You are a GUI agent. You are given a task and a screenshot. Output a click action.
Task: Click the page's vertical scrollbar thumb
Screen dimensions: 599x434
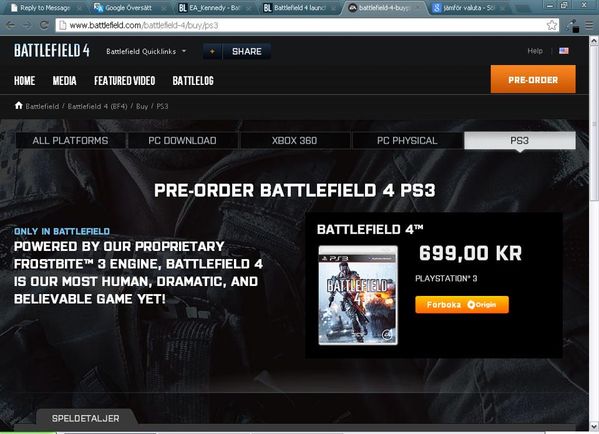pos(594,122)
